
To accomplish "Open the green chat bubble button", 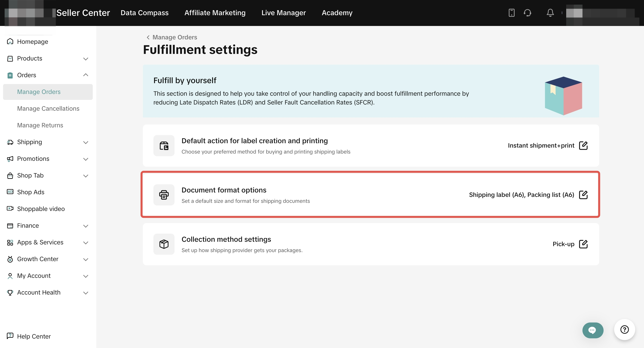I will point(593,330).
